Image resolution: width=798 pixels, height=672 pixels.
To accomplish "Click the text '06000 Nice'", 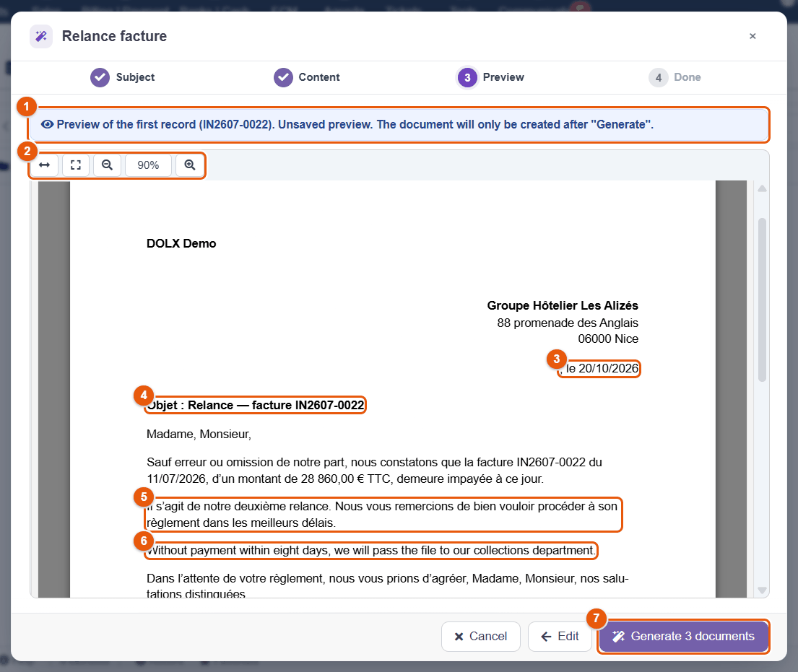I will (607, 339).
